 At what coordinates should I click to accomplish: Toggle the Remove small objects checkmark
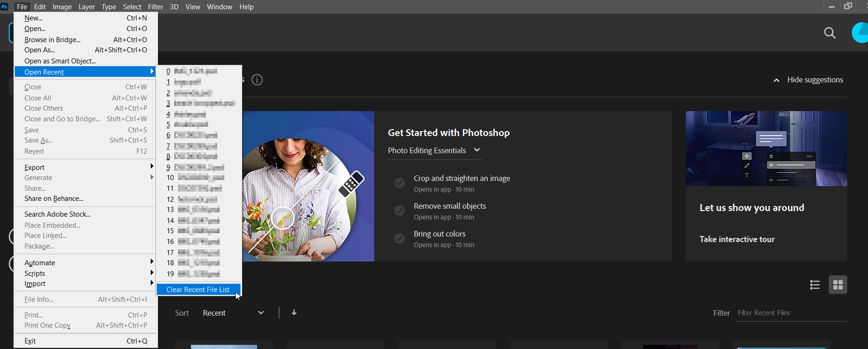pyautogui.click(x=400, y=211)
